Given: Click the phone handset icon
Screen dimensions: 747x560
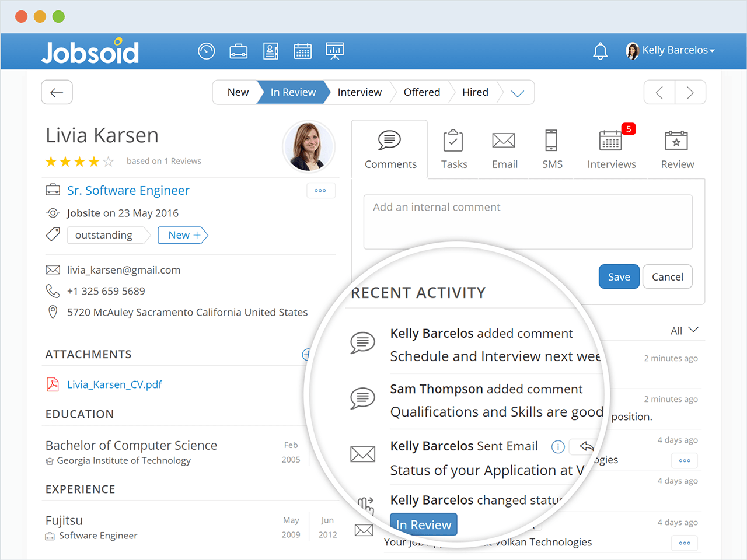Looking at the screenshot, I should click(53, 291).
